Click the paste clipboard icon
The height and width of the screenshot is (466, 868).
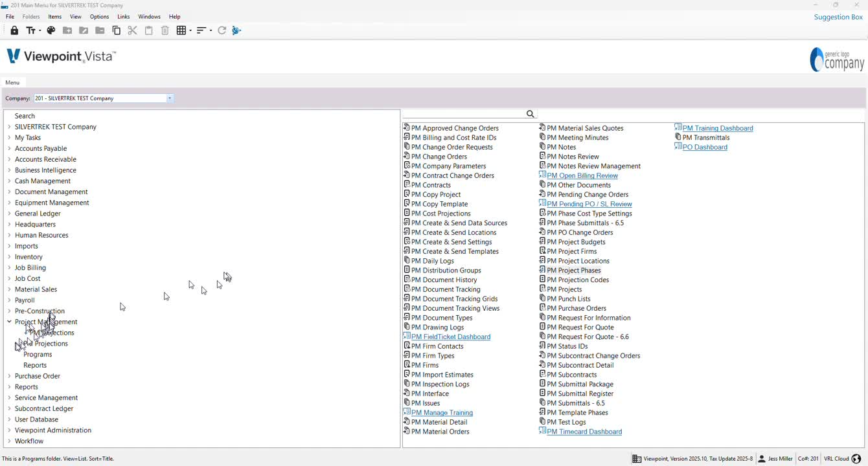click(x=149, y=30)
